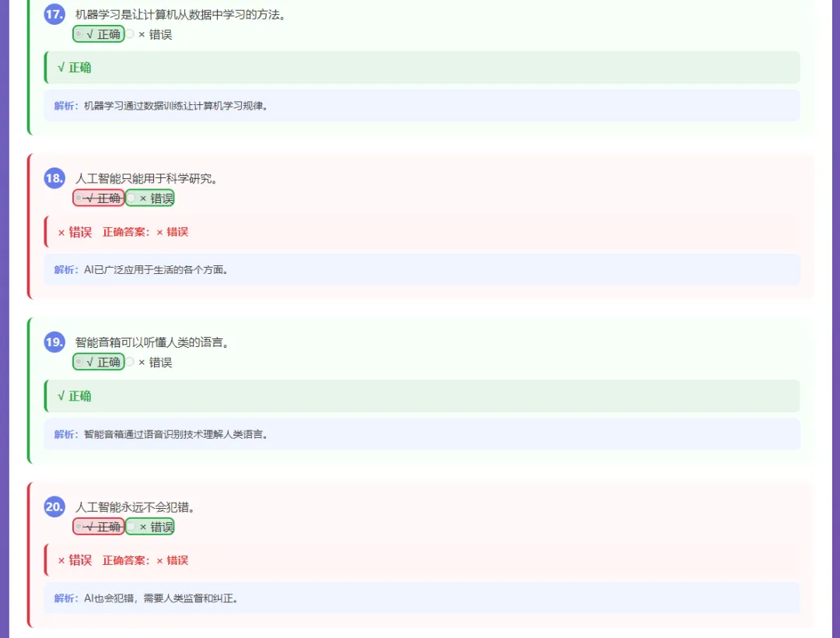Click the red × 错误 result for question 18
The height and width of the screenshot is (638, 840).
coord(75,232)
